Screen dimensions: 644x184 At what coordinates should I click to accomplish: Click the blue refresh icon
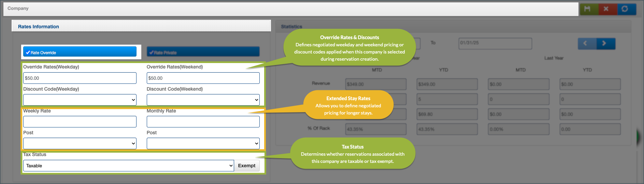625,9
